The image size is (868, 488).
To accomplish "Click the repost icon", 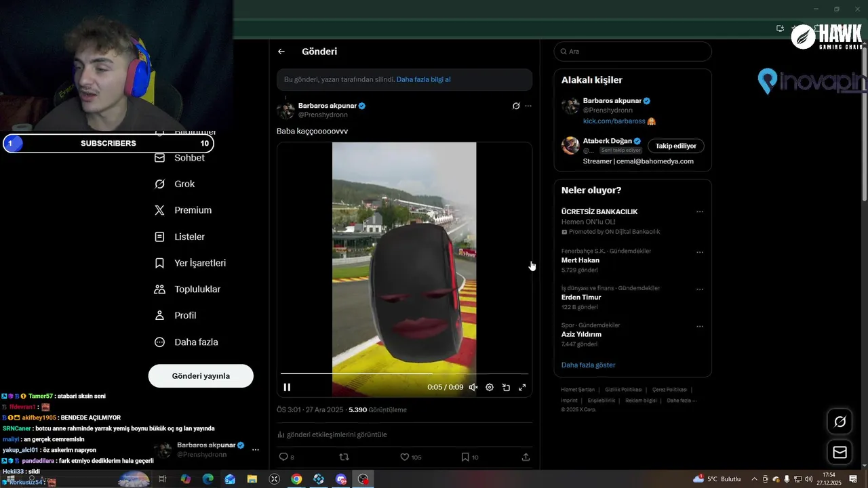I will click(x=344, y=457).
